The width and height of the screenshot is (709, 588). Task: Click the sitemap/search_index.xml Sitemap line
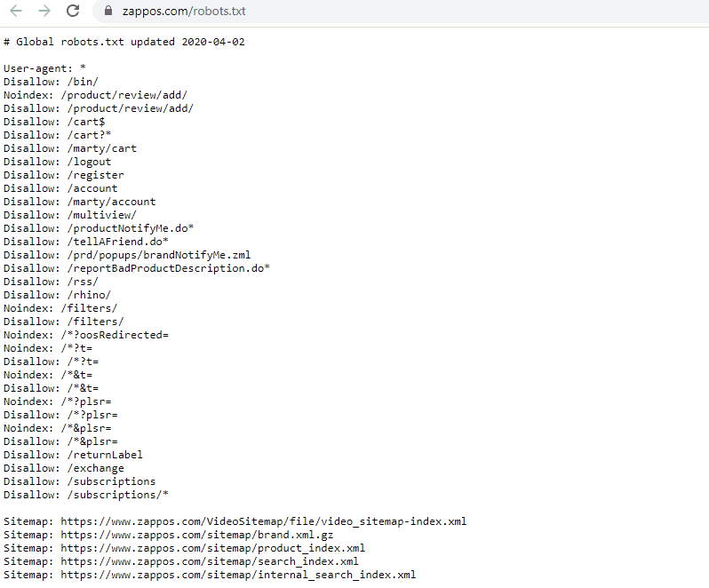tap(181, 561)
